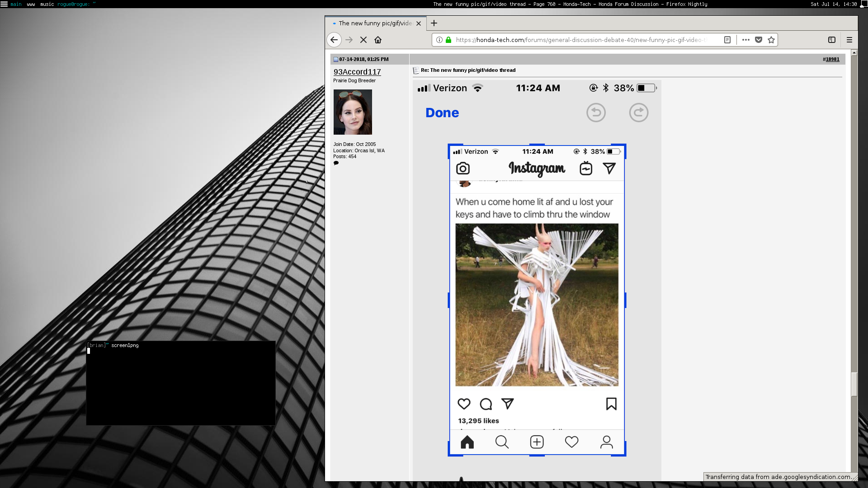Switch to the www workspace in top bar
This screenshot has height=488, width=868.
point(31,4)
